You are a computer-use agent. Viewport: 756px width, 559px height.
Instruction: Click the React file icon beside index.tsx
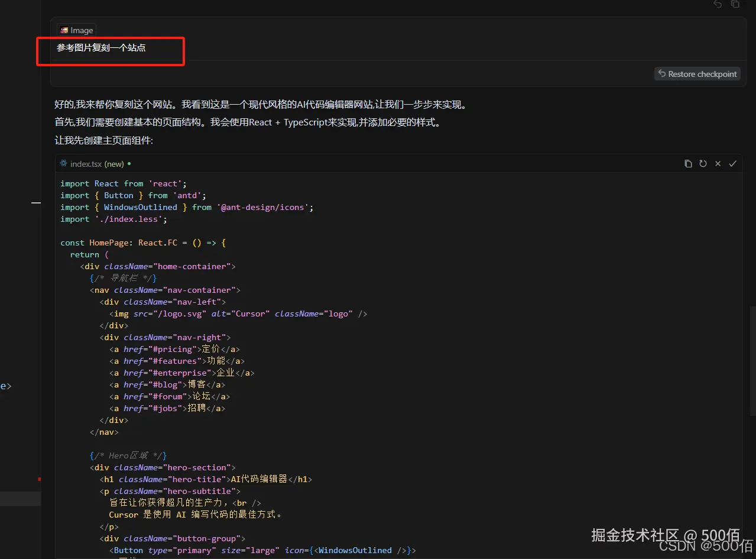(x=64, y=164)
